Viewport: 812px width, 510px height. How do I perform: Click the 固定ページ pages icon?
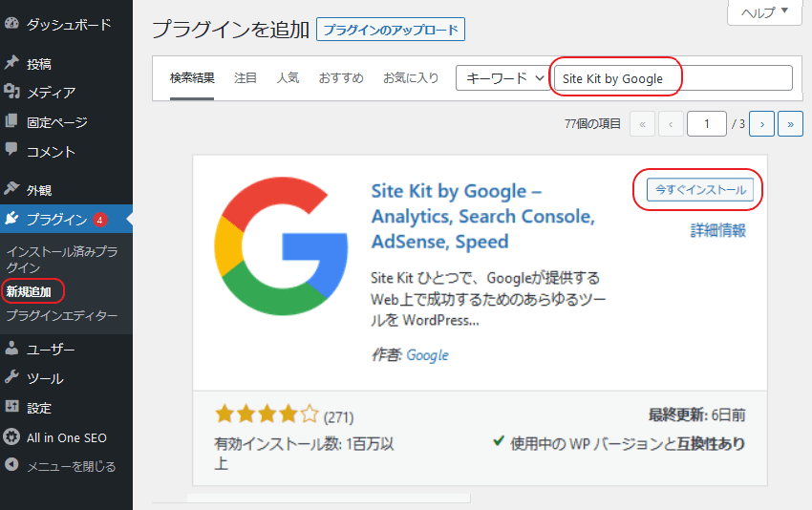[x=11, y=122]
